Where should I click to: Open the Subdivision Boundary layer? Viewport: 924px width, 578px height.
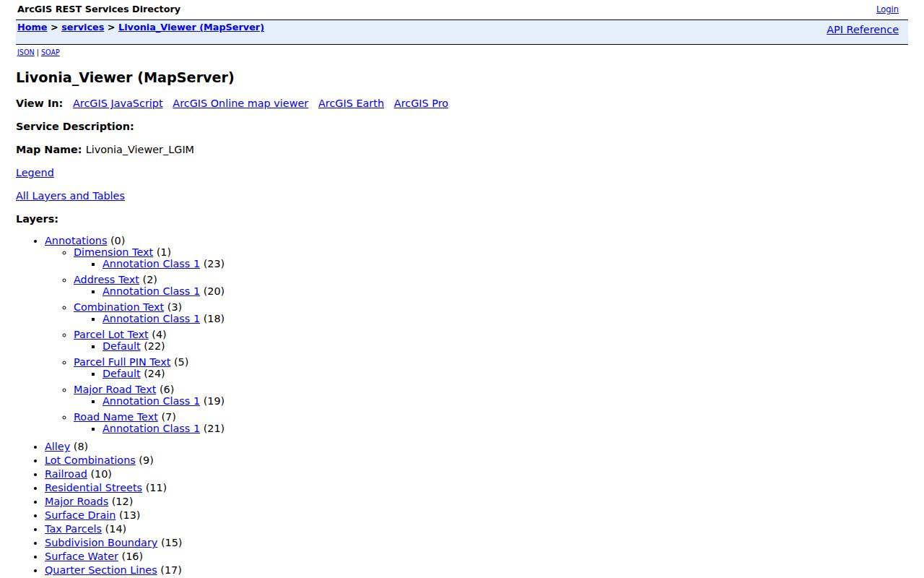click(101, 543)
